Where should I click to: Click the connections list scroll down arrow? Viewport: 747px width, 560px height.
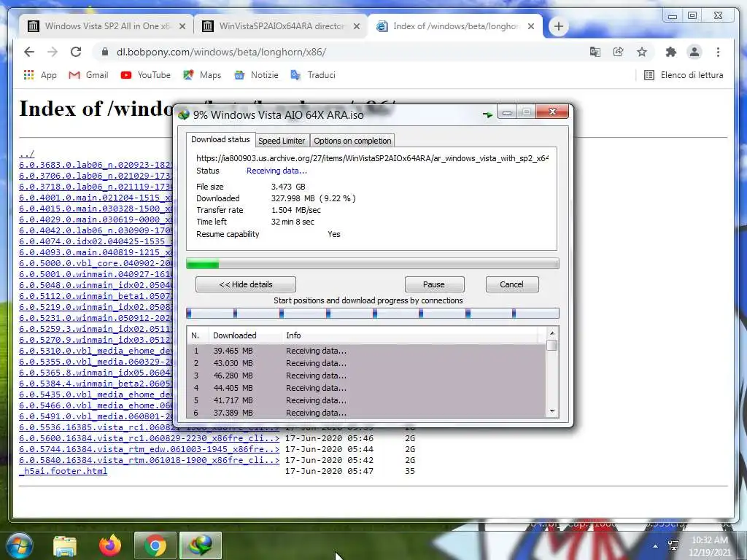(x=552, y=411)
